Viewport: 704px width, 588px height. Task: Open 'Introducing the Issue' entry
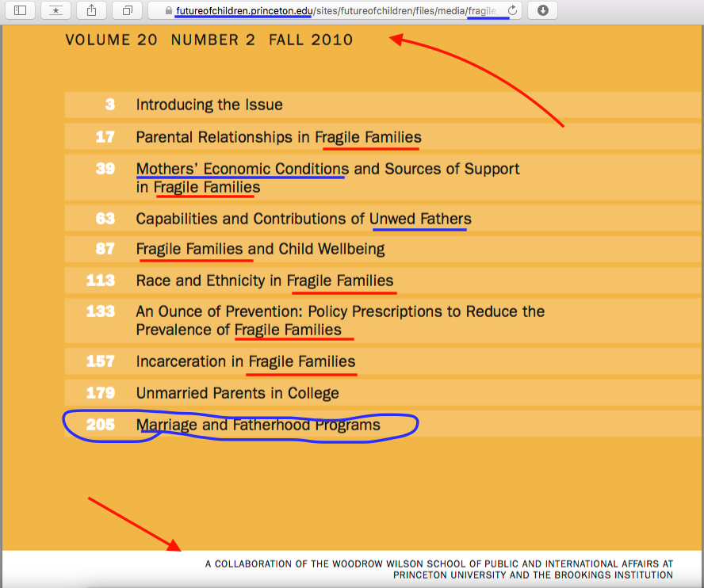point(209,105)
